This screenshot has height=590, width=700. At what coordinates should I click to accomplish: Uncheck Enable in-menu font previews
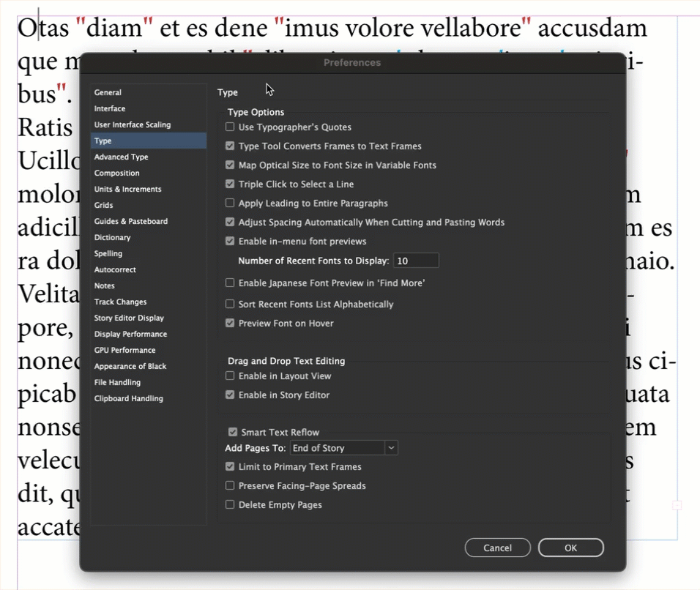230,241
